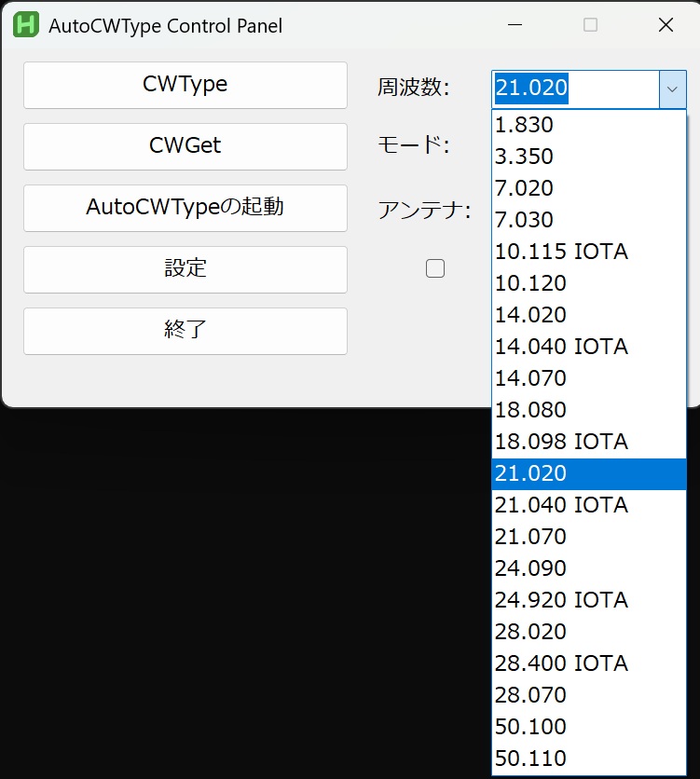Pick 14.040 IOTA in the list
The image size is (700, 779).
coord(589,347)
